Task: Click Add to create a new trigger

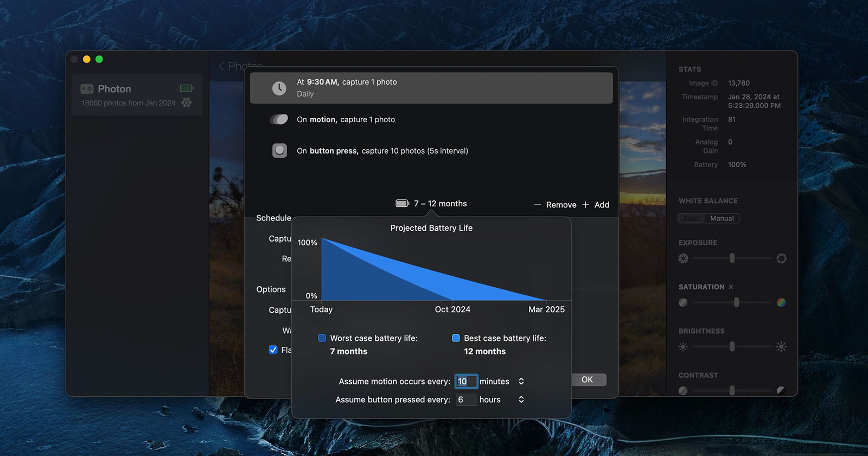Action: (596, 205)
